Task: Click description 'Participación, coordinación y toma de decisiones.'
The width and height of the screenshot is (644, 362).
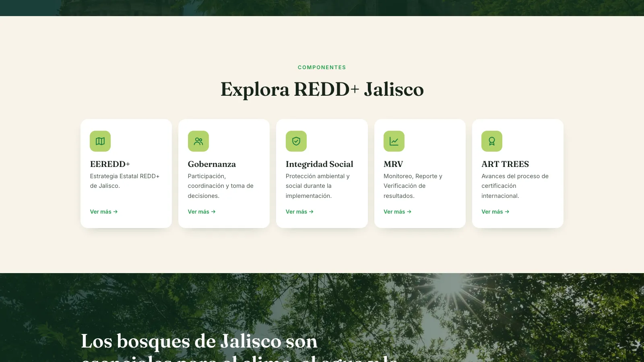Action: click(221, 186)
